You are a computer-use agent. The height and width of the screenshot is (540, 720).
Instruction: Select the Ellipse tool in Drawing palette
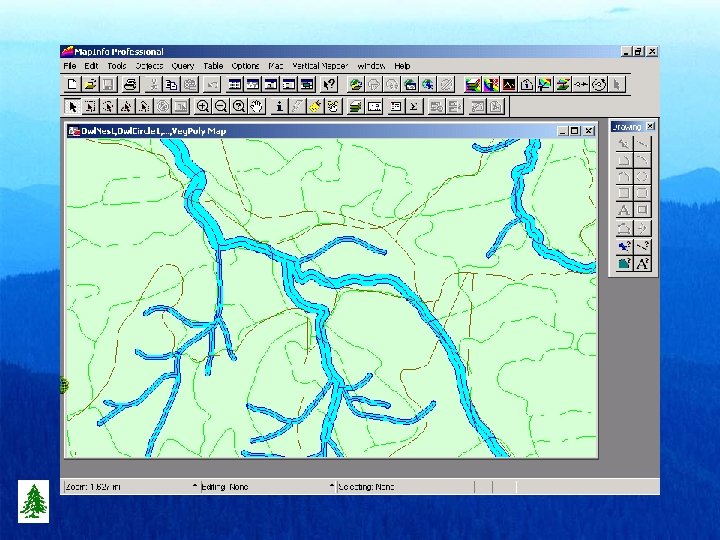click(x=642, y=177)
